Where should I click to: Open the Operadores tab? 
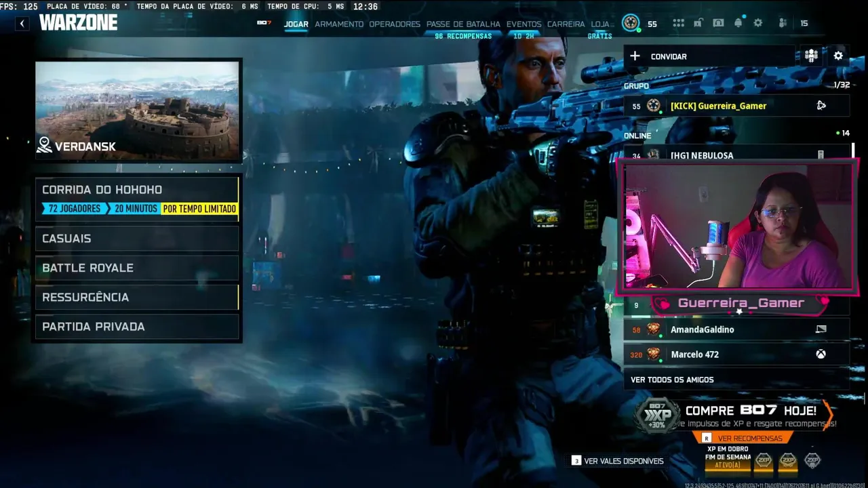[395, 24]
